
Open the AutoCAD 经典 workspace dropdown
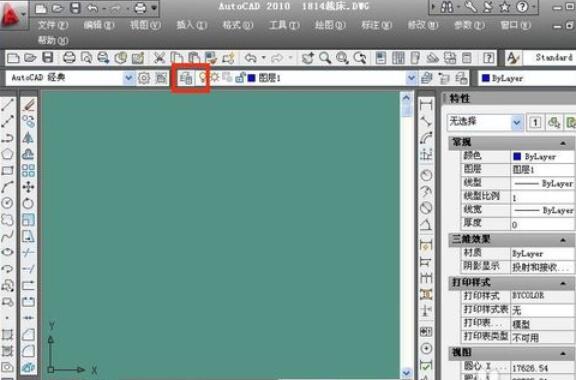128,78
